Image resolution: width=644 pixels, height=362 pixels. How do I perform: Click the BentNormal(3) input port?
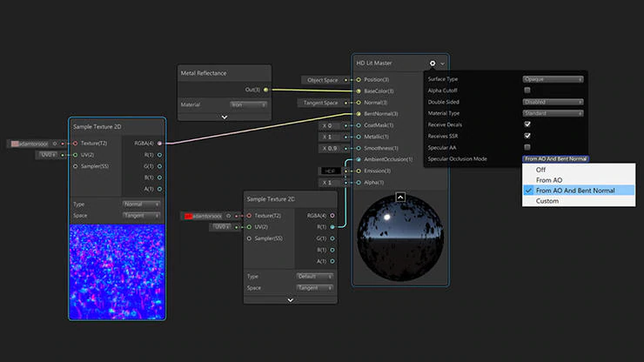tap(359, 114)
